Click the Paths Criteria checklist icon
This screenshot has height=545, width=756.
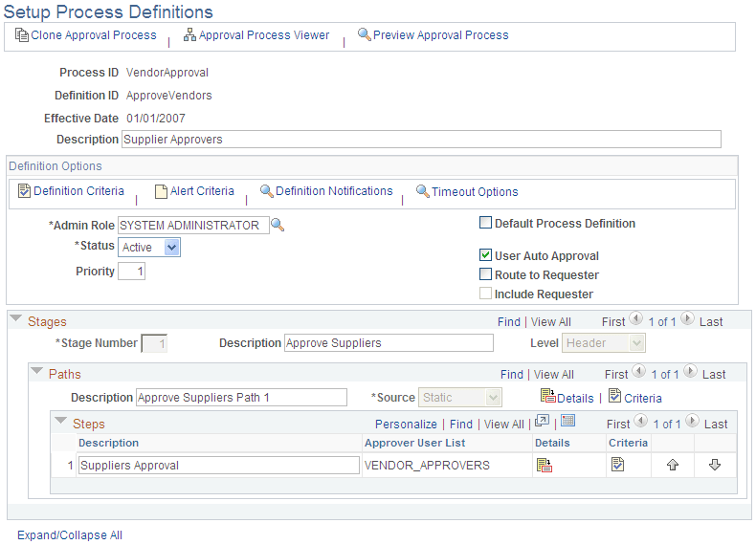point(614,396)
